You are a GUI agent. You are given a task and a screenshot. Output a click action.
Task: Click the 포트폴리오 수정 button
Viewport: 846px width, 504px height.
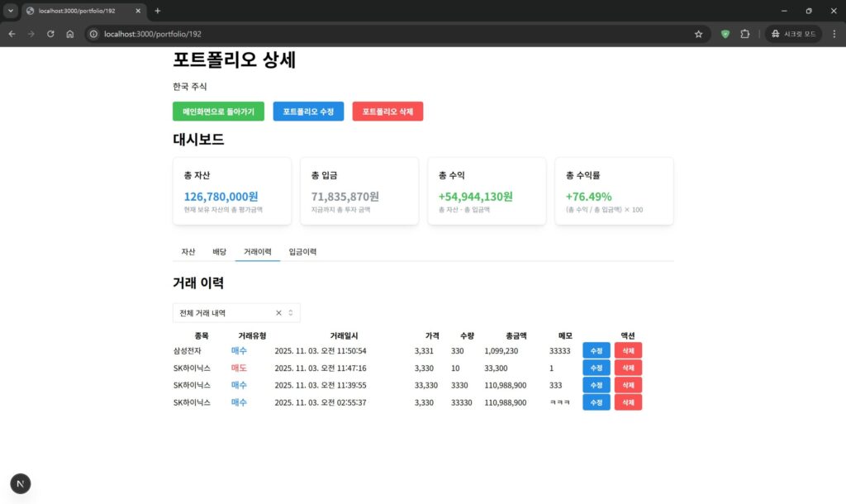click(x=308, y=112)
